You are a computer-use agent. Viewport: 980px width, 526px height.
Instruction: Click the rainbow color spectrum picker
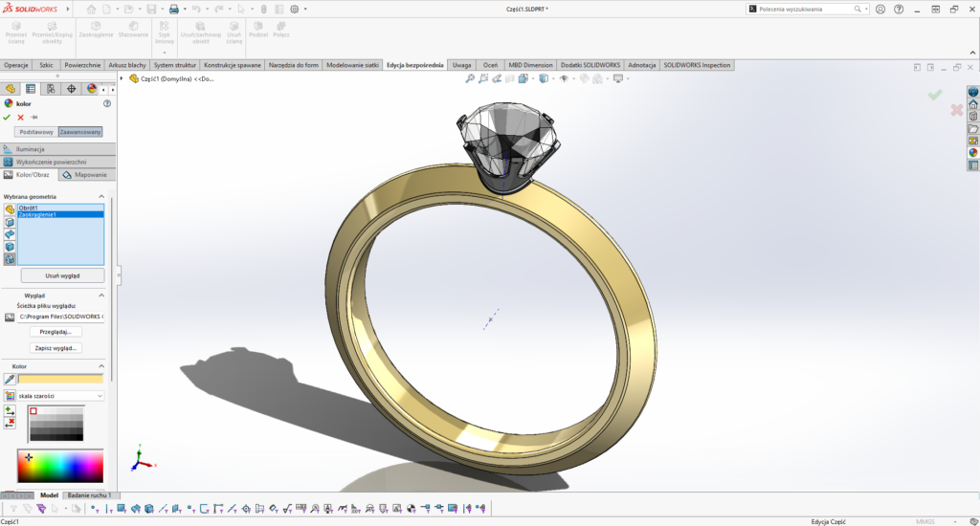pos(60,466)
